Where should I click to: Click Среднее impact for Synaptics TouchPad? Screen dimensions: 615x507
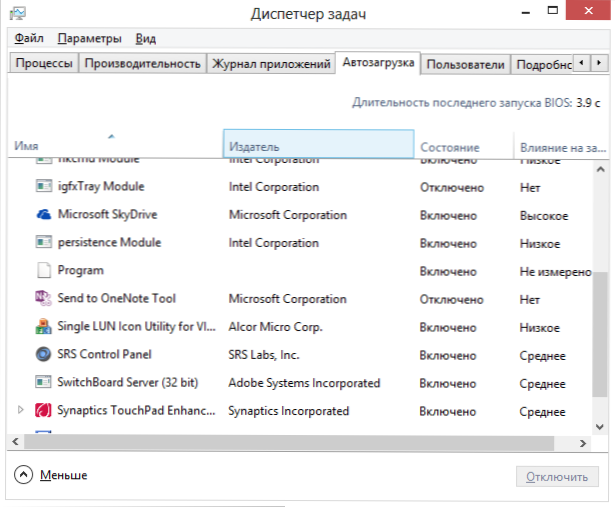(x=542, y=412)
